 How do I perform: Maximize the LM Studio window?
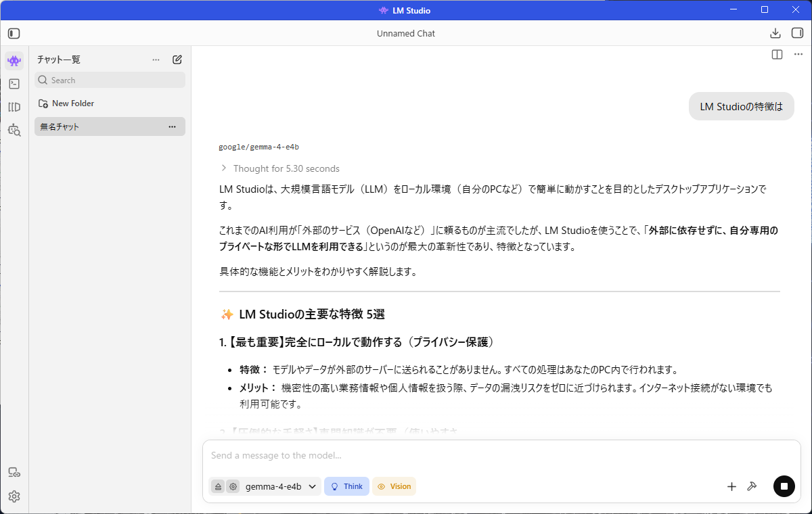click(x=765, y=10)
